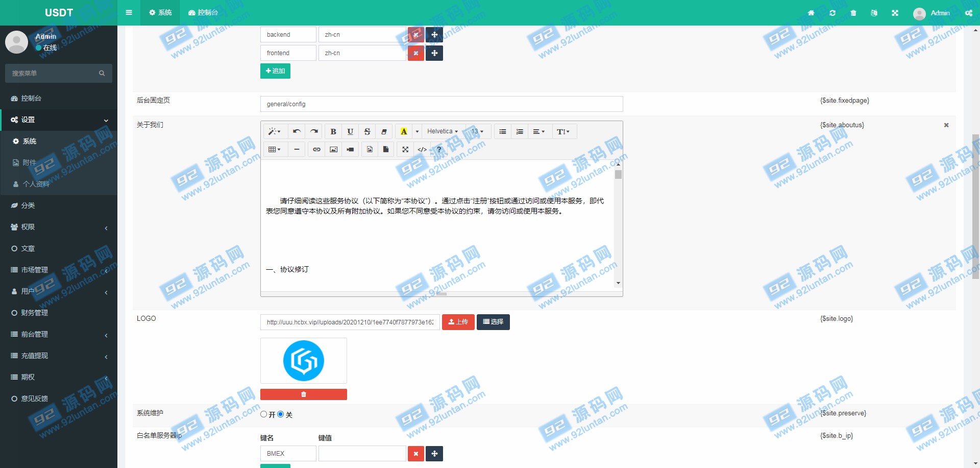Viewport: 980px width, 468px height.
Task: Click the red 上传 upload button
Action: 458,322
